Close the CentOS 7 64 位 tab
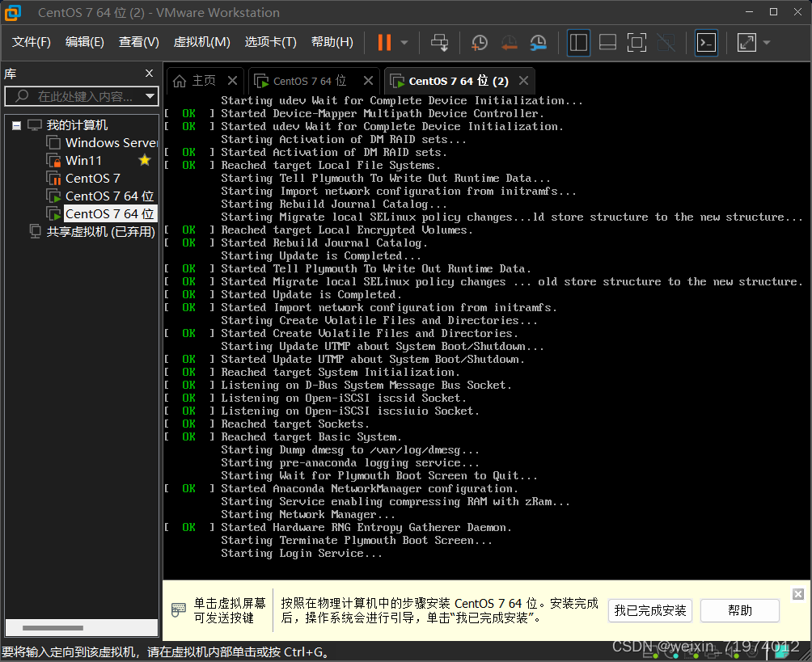Image resolution: width=812 pixels, height=662 pixels. coord(368,81)
